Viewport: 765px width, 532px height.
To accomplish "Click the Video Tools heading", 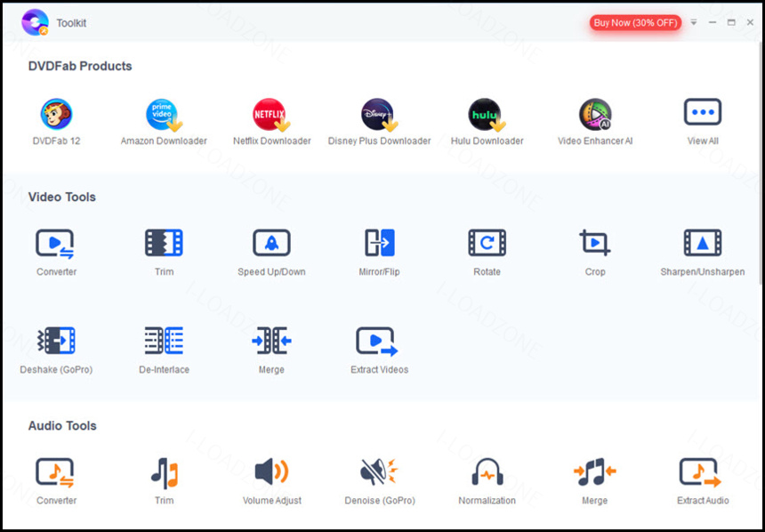I will click(x=62, y=197).
